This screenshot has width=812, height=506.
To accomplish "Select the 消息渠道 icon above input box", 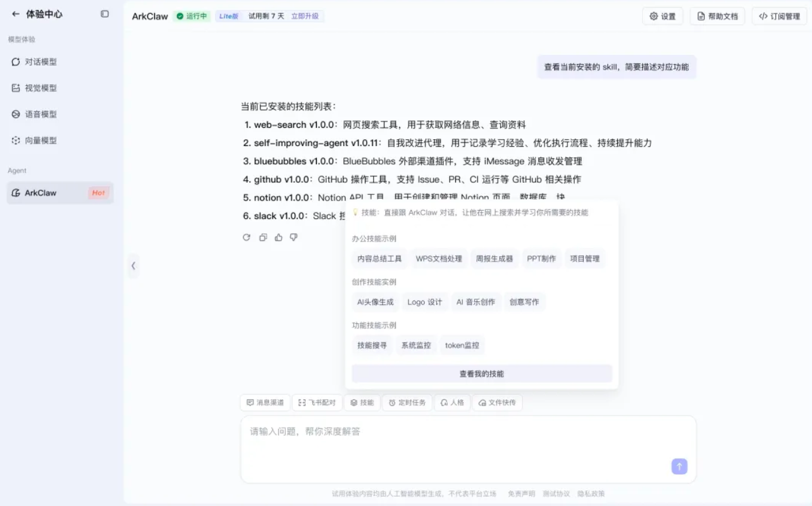I will point(264,402).
